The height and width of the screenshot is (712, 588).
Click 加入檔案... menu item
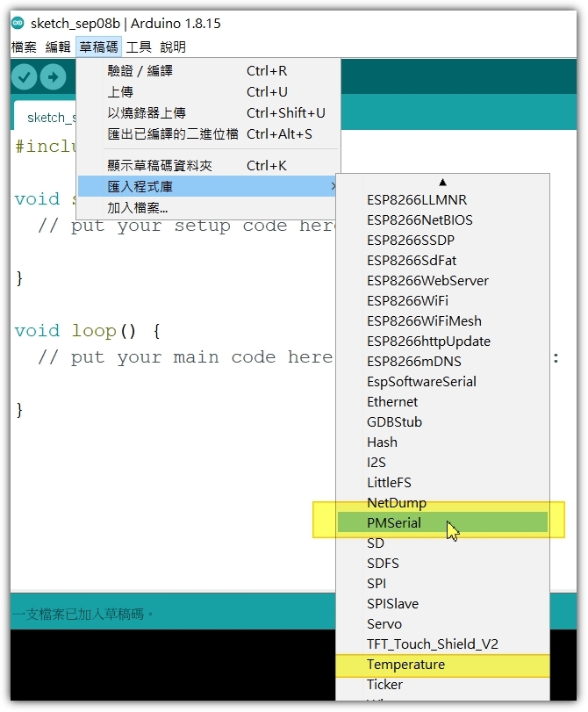click(138, 208)
